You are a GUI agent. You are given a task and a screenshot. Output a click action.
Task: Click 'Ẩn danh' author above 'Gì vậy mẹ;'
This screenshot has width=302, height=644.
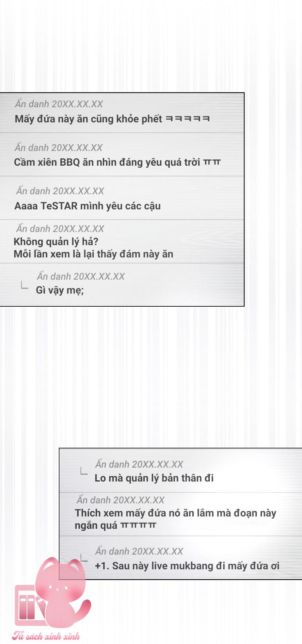pyautogui.click(x=54, y=277)
